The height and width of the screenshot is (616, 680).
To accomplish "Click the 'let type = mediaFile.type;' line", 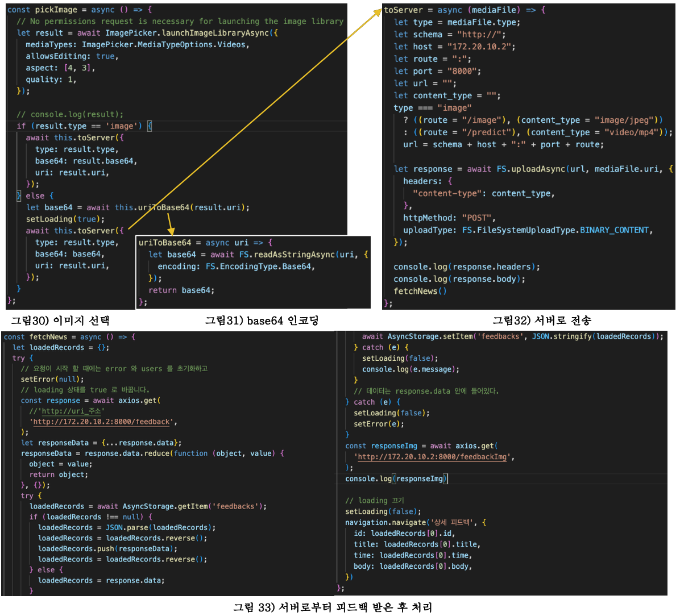I will (457, 22).
